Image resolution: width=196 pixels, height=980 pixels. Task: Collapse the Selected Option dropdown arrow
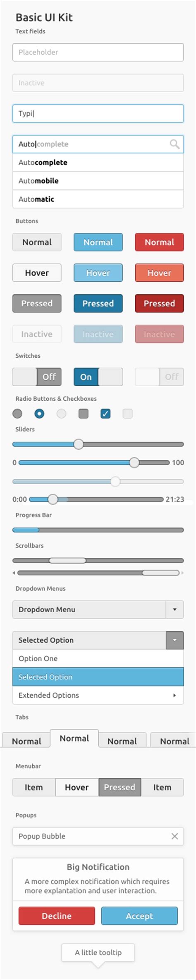pyautogui.click(x=175, y=640)
